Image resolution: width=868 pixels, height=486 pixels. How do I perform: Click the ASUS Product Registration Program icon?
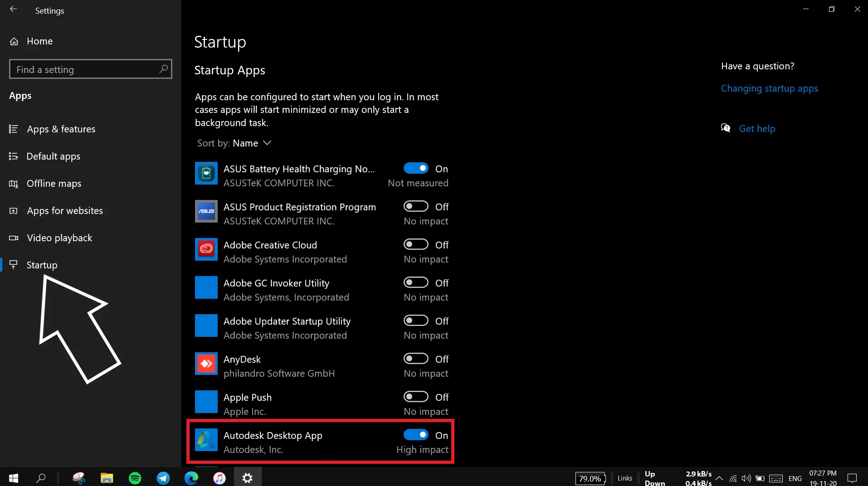pos(206,211)
